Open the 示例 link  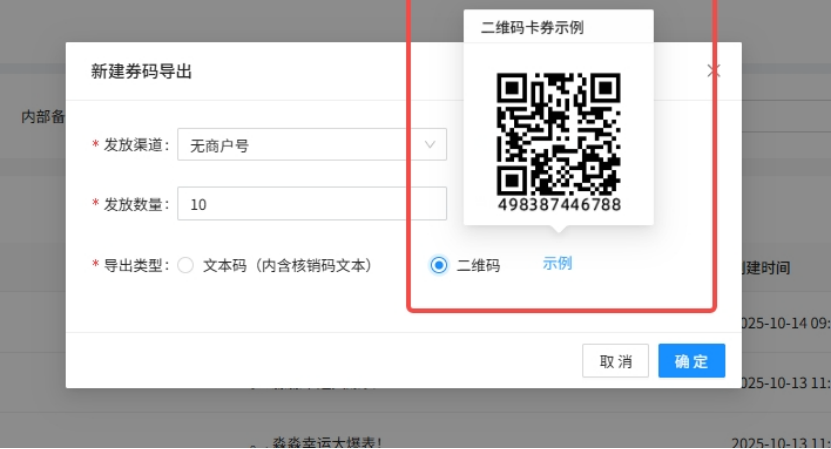point(557,263)
